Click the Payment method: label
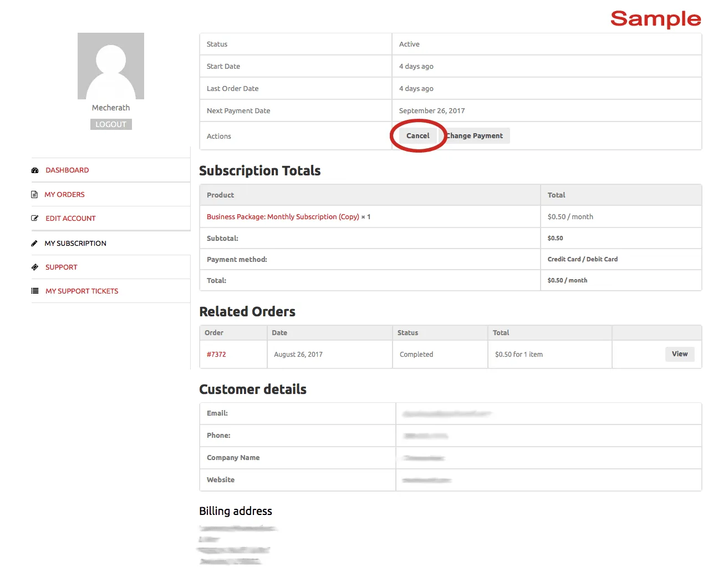Screen dimensions: 728x576 pyautogui.click(x=237, y=259)
